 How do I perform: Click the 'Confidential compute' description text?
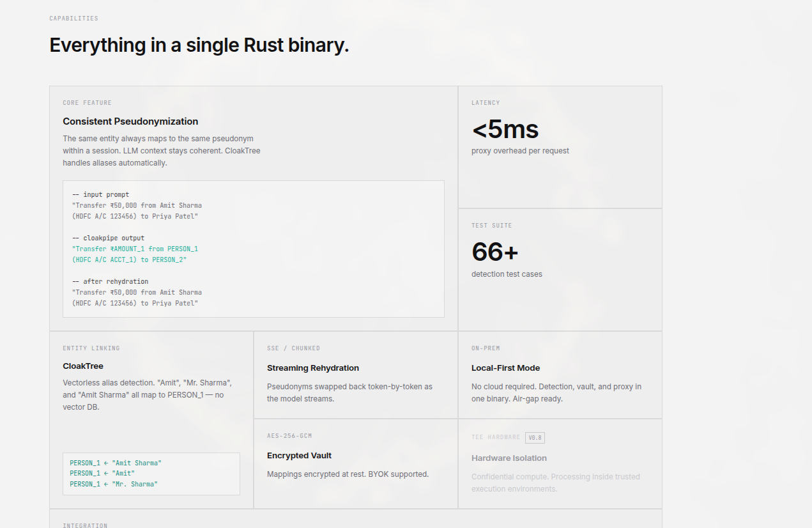point(556,483)
